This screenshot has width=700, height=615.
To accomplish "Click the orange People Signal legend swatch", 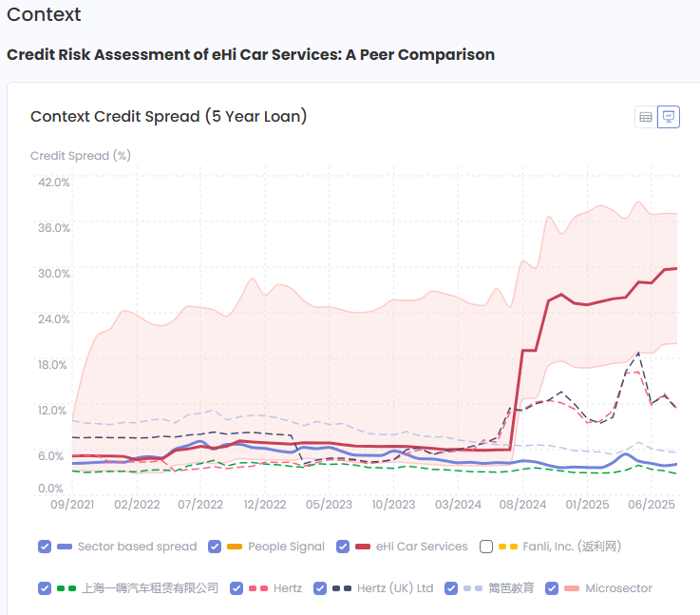I will click(235, 547).
